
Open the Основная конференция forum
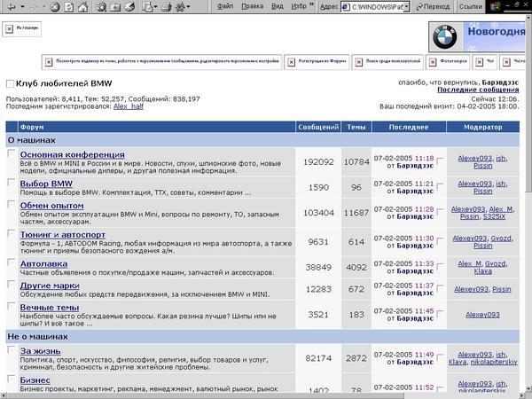[x=73, y=154]
